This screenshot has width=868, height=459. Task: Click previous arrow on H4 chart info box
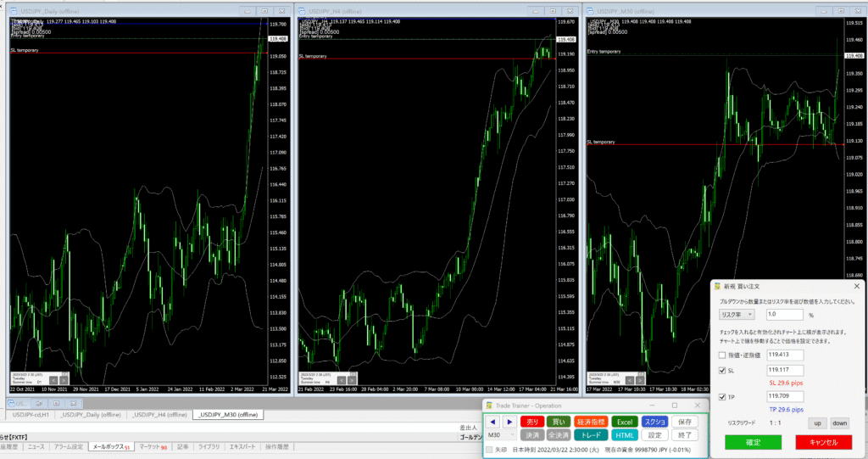click(341, 380)
